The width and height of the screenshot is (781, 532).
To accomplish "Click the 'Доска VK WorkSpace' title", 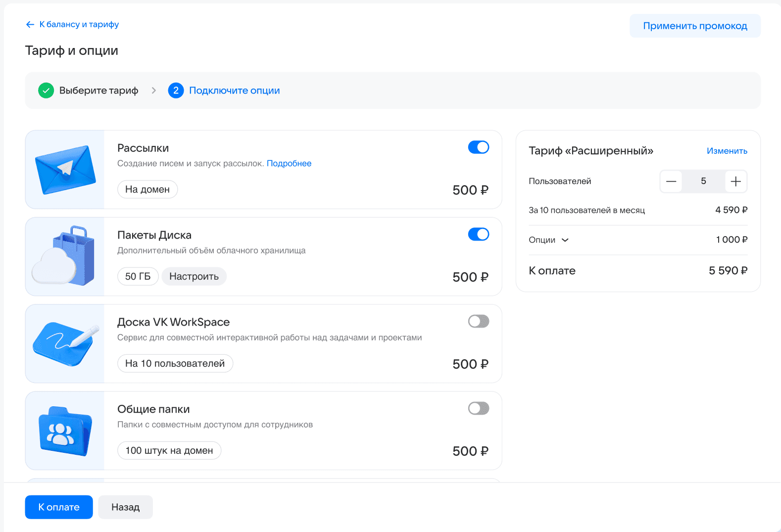I will (x=174, y=322).
